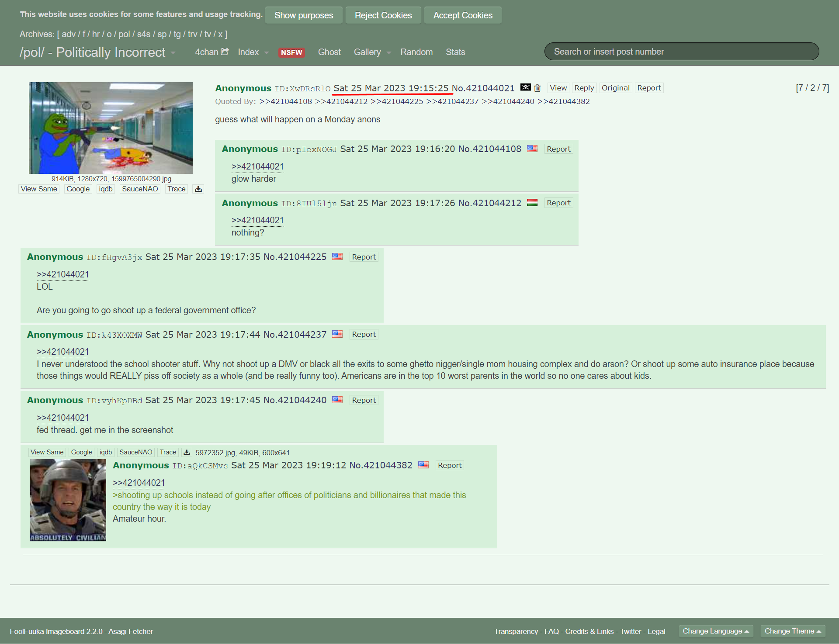Viewport: 839px width, 644px height.
Task: Open the Starship Troopers soldier thumbnail
Action: (68, 500)
